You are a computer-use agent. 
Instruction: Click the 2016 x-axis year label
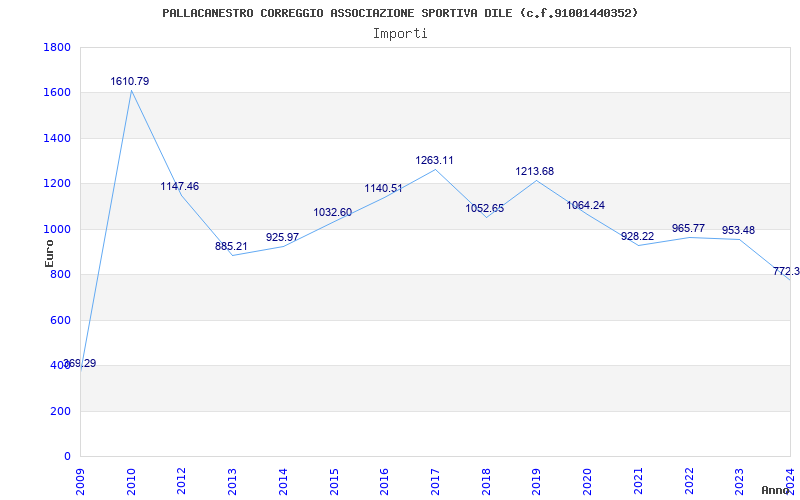click(x=384, y=482)
